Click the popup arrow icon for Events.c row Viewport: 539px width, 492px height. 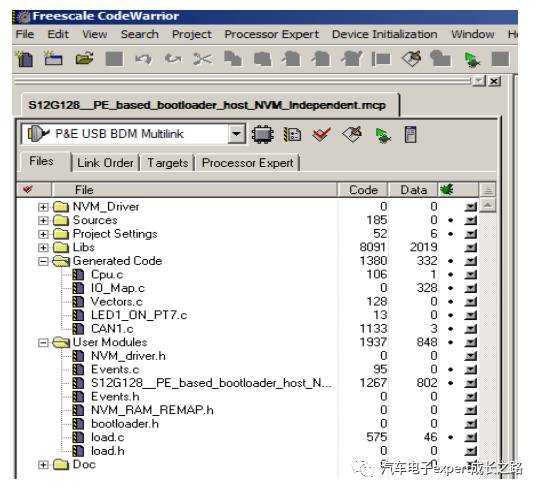coord(470,370)
